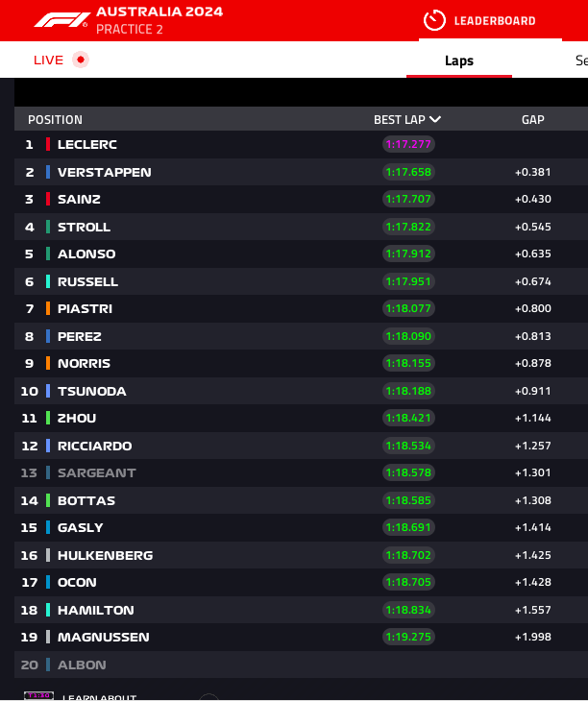Sort by the Best Lap chevron
Image resolution: width=588 pixels, height=701 pixels.
click(435, 120)
